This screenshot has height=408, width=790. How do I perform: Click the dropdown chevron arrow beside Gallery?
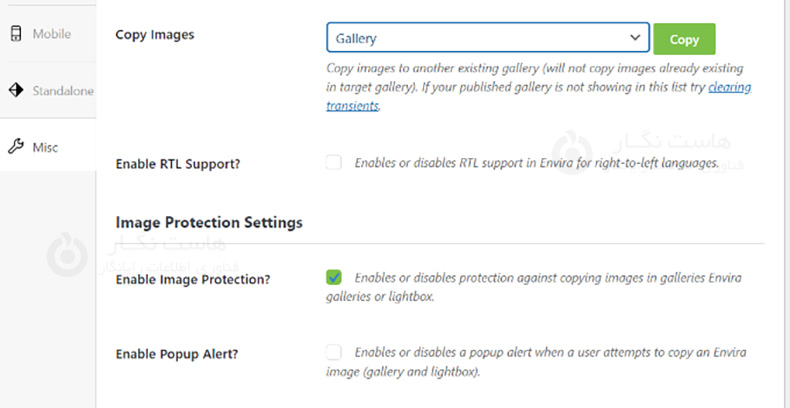tap(635, 38)
